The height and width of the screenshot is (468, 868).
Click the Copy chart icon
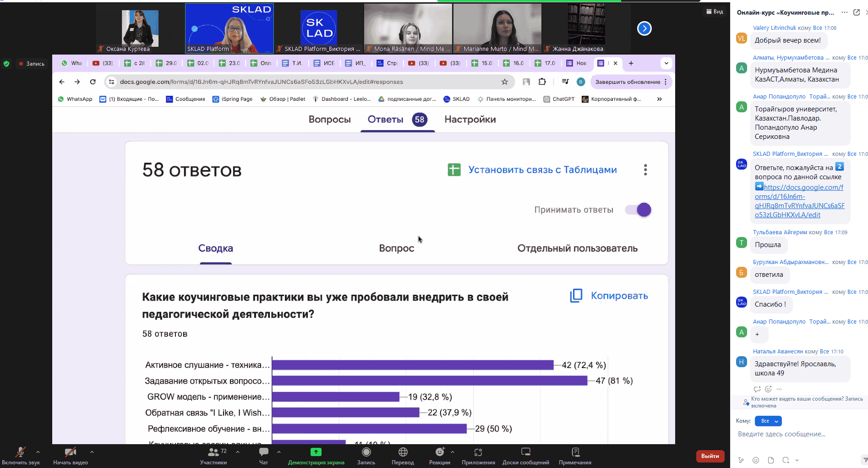[x=576, y=296]
